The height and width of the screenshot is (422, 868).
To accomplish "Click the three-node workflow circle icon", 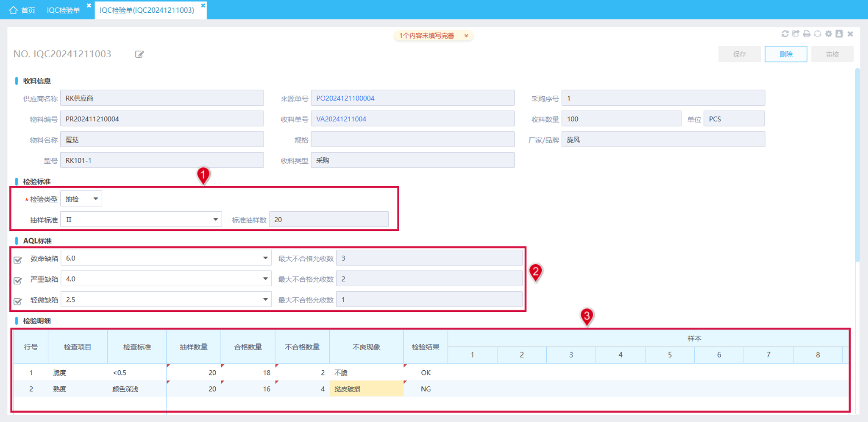I will (818, 34).
